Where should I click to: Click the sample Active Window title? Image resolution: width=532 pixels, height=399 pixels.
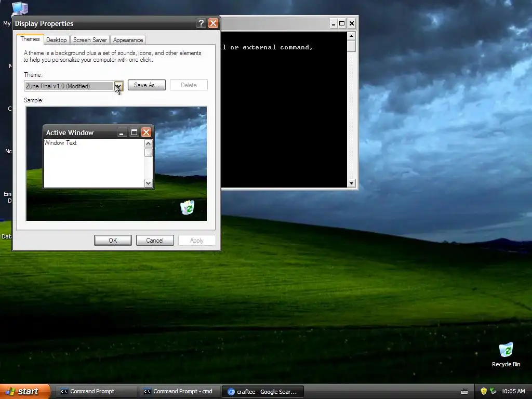[70, 132]
